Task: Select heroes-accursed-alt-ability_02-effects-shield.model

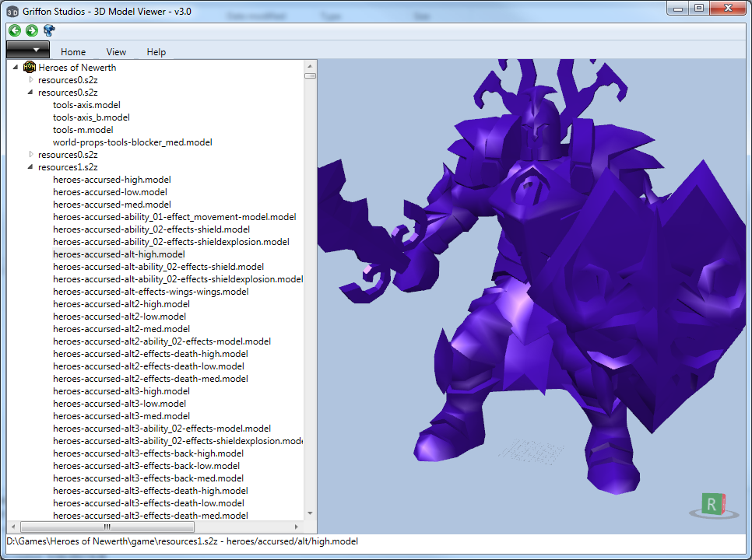Action: coord(158,267)
